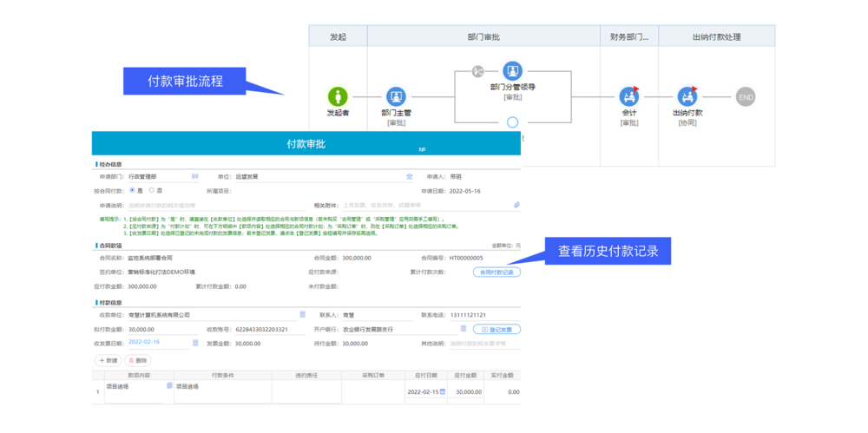The image size is (868, 433).
Task: Click the 申请日期 value 2022-05-16
Action: coord(465,191)
